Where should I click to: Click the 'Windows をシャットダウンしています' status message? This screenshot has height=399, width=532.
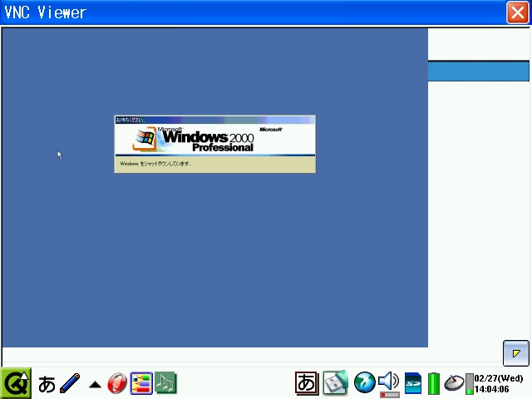click(x=155, y=164)
